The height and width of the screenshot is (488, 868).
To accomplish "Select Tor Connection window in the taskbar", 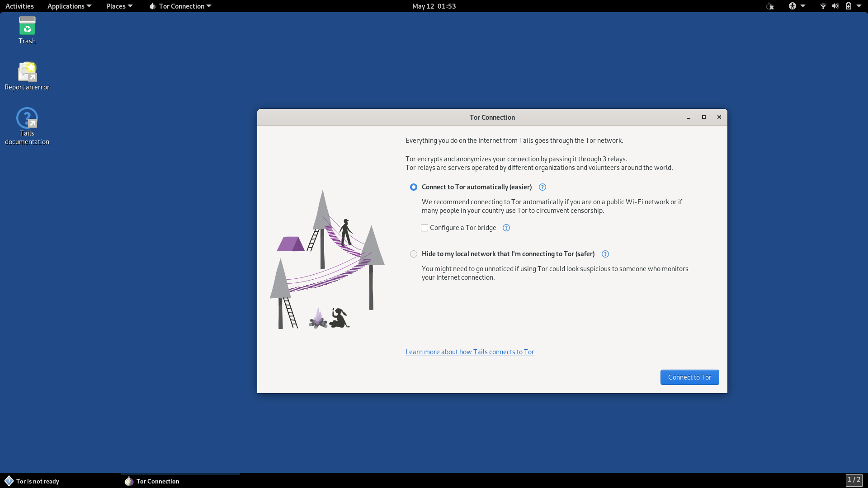I will (x=180, y=481).
